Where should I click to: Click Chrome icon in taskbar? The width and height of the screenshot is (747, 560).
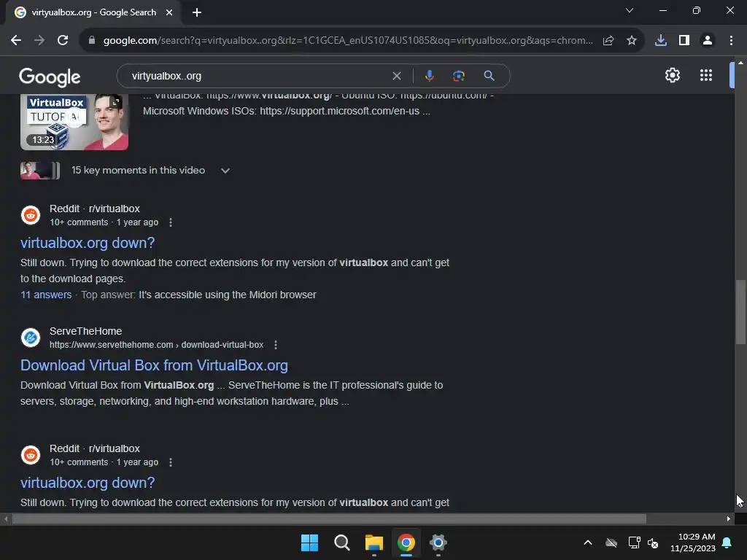pyautogui.click(x=406, y=542)
